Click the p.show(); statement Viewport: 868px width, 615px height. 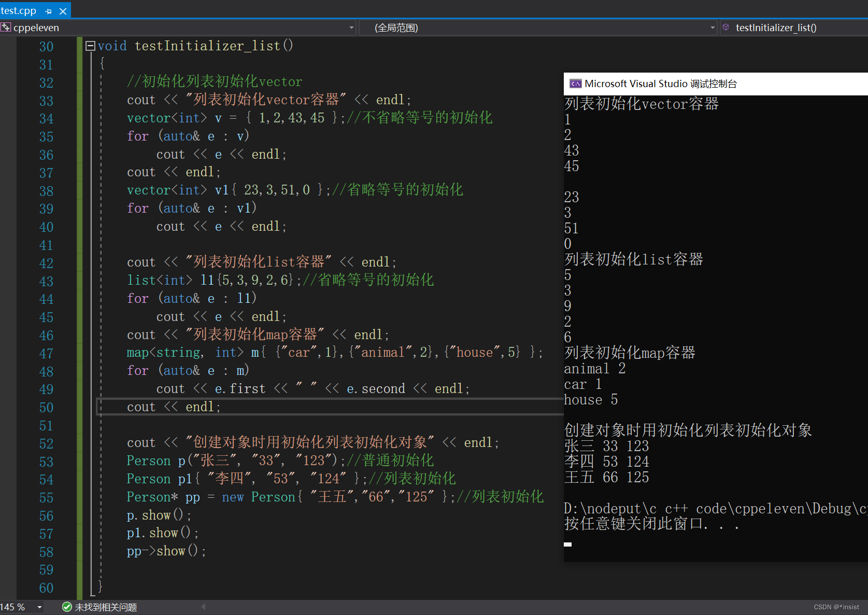click(x=159, y=515)
